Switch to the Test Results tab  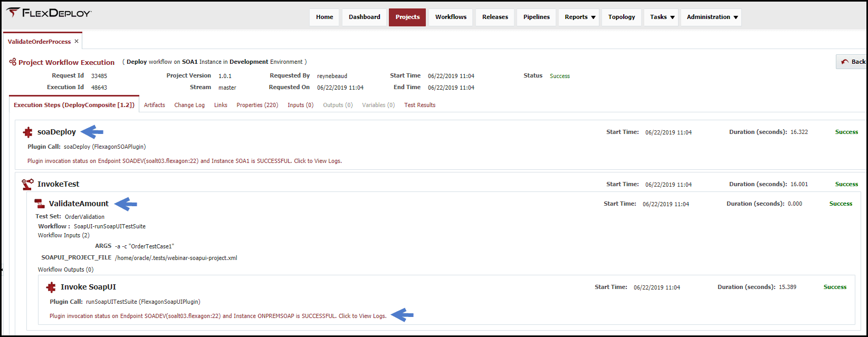(420, 105)
